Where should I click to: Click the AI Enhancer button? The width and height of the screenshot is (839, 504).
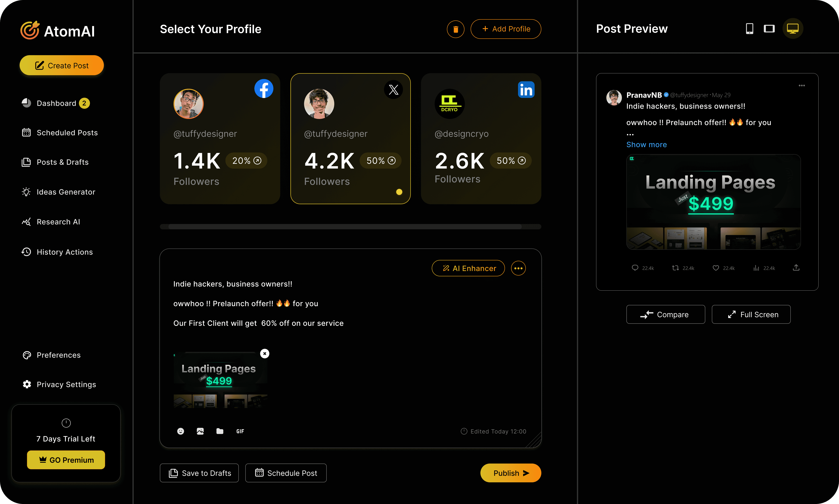(468, 268)
